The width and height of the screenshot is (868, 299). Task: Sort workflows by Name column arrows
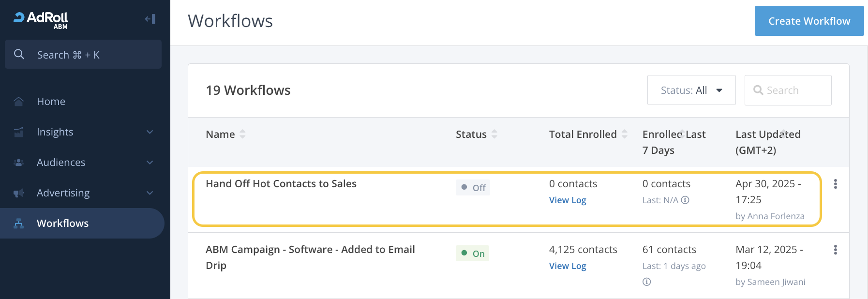pos(242,134)
